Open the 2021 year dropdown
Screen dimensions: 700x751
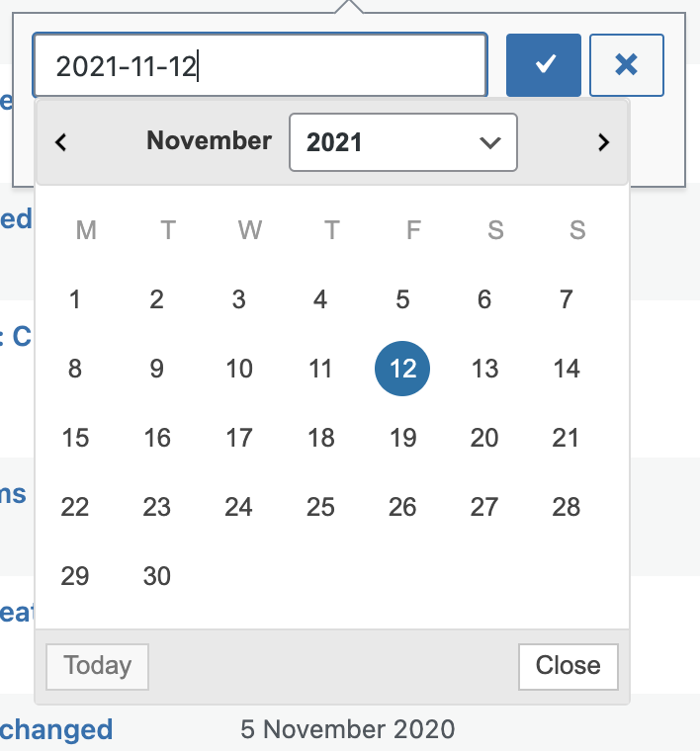click(402, 142)
